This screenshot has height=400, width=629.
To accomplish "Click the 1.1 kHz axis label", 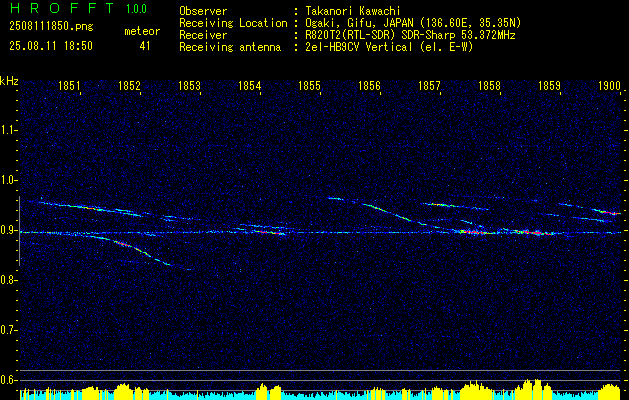I will [8, 130].
